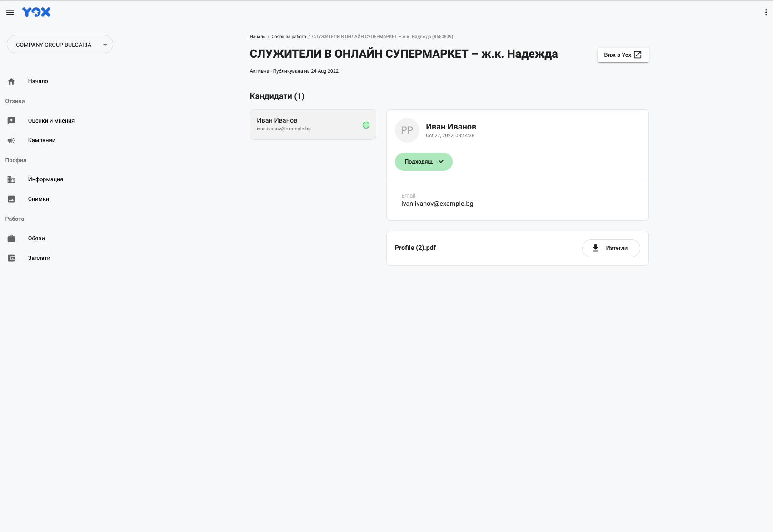The image size is (773, 532).
Task: Open Заплати menu item
Action: 39,258
